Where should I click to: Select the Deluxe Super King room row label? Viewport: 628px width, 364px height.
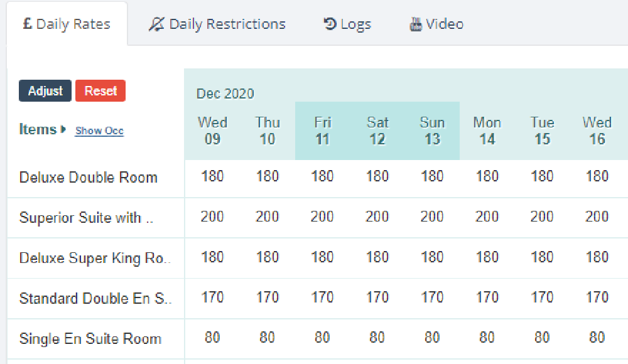click(95, 259)
